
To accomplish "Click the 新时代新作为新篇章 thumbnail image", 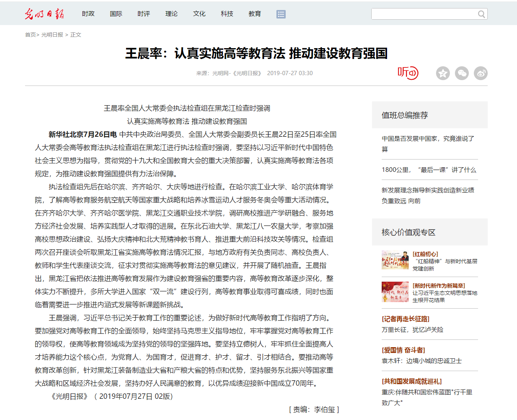I will [395, 292].
